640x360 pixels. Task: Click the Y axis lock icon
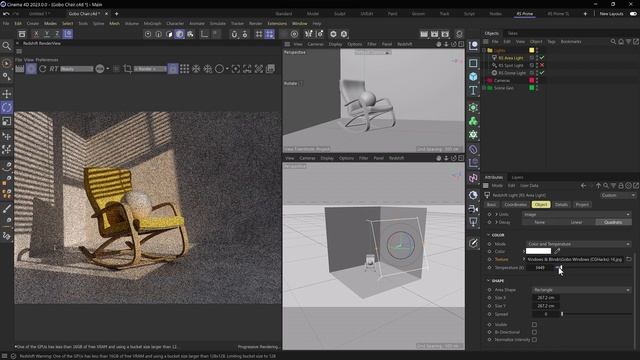pyautogui.click(x=47, y=34)
